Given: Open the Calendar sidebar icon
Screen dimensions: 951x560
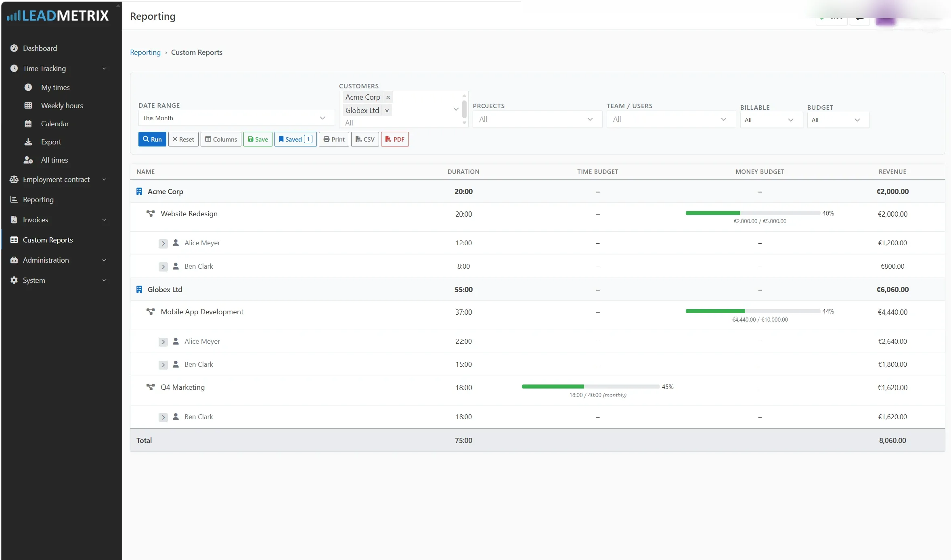Looking at the screenshot, I should click(28, 123).
